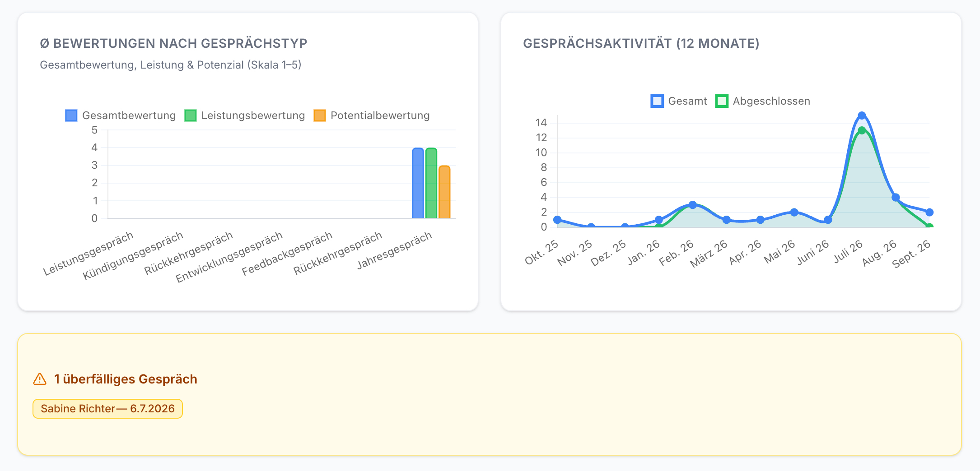Click the 'Skala 1–5' subtitle text
Viewport: 980px width, 471px height.
coord(274,65)
